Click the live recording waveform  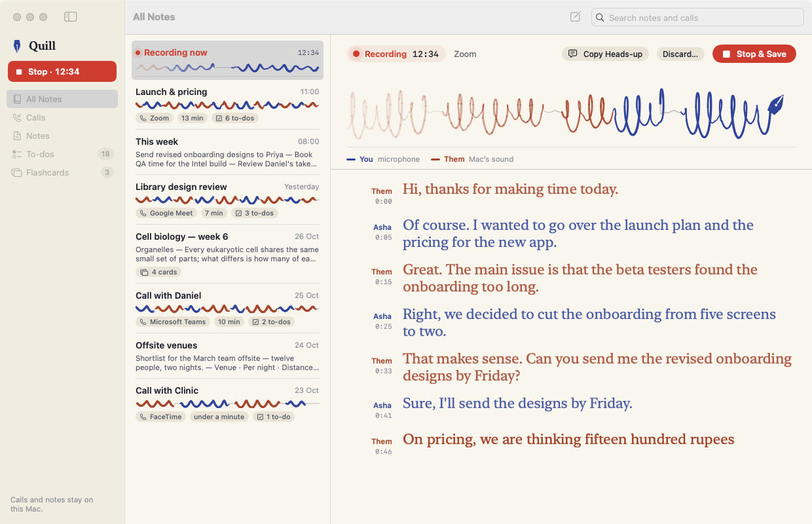[566, 114]
